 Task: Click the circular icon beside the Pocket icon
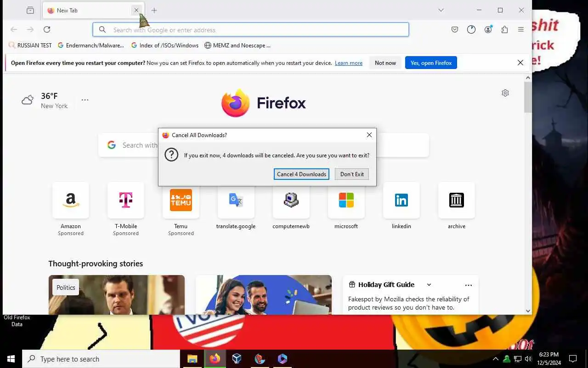click(x=471, y=29)
